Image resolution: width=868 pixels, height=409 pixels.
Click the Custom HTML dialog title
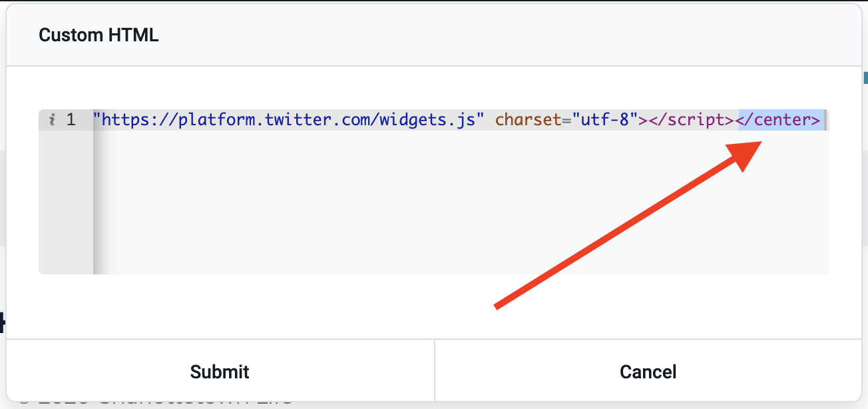click(99, 35)
